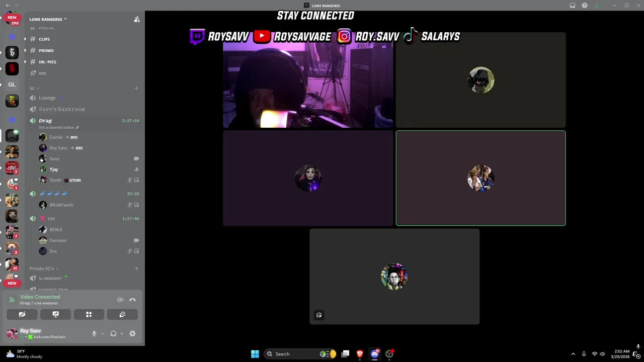Viewport: 644px width, 362px height.
Task: Toggle noise suppression waveform icon
Action: point(120,300)
